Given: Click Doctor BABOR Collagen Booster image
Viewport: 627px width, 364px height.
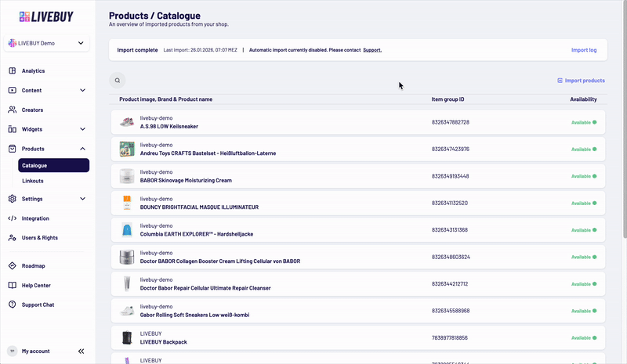Looking at the screenshot, I should pyautogui.click(x=127, y=257).
